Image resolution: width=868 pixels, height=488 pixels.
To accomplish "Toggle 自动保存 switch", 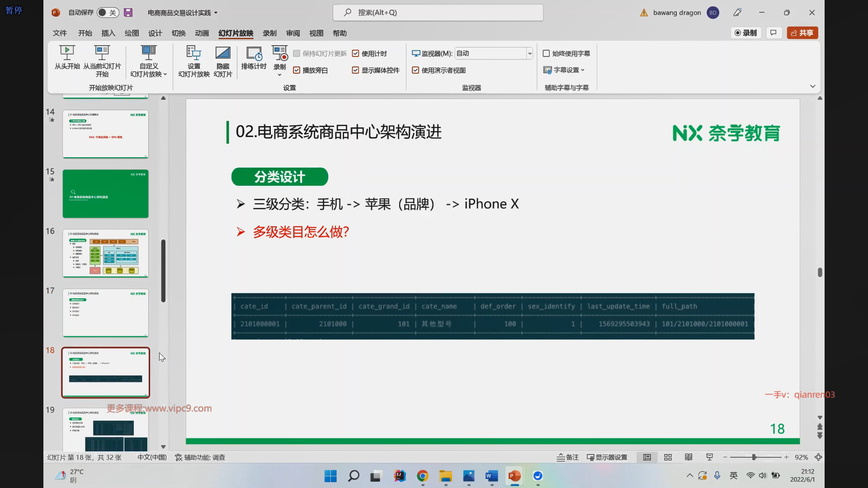I will tap(108, 13).
